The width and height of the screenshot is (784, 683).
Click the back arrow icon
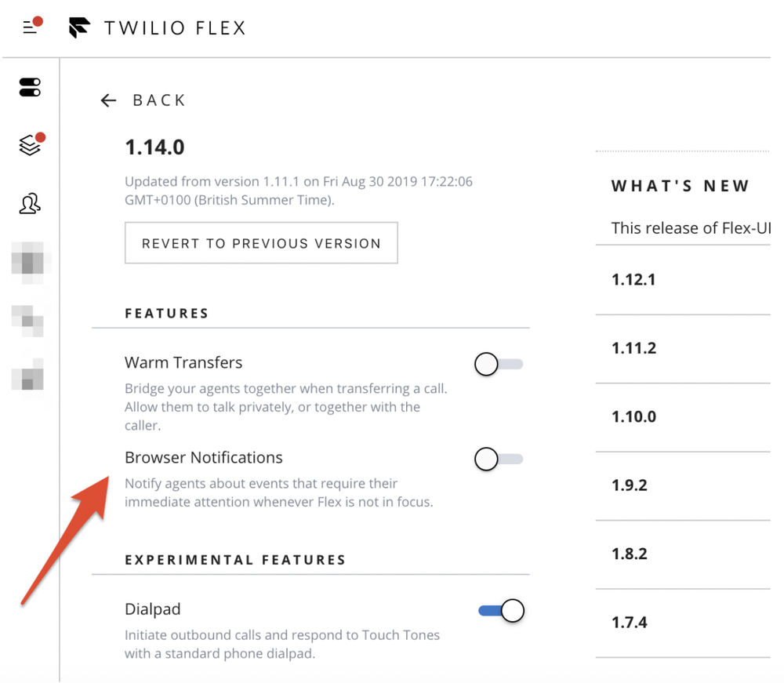(108, 100)
